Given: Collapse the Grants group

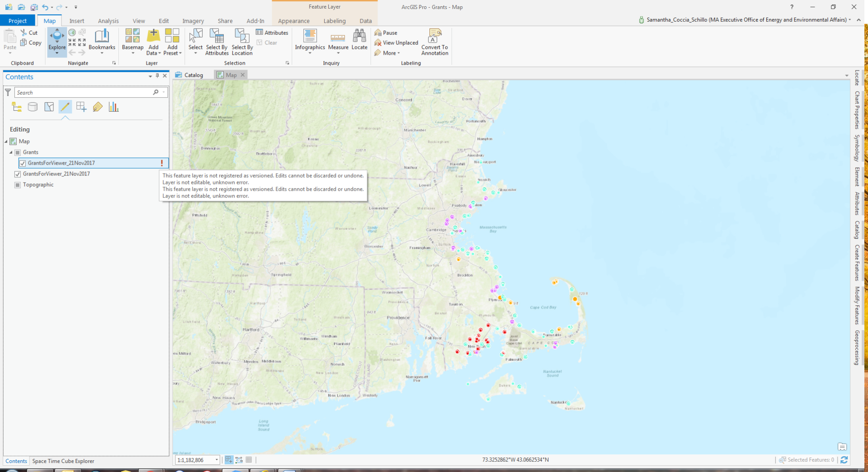Looking at the screenshot, I should (11, 152).
